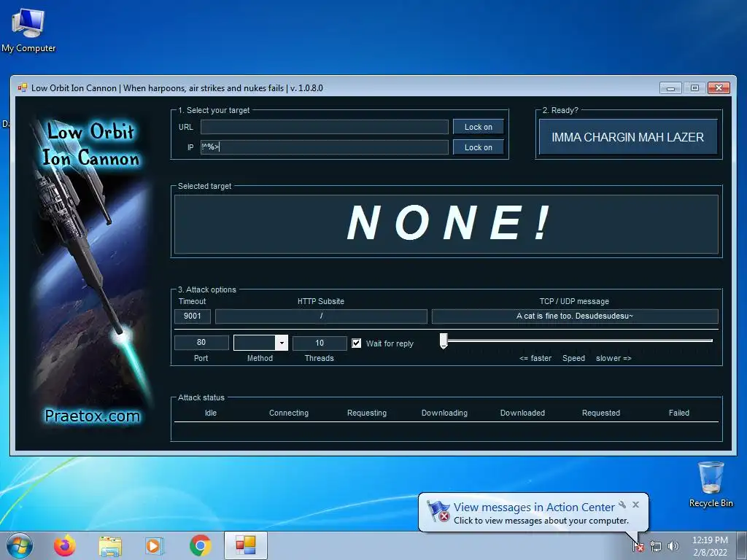Minimize the Low Orbit Ion Cannon window
The height and width of the screenshot is (560, 747).
point(671,88)
